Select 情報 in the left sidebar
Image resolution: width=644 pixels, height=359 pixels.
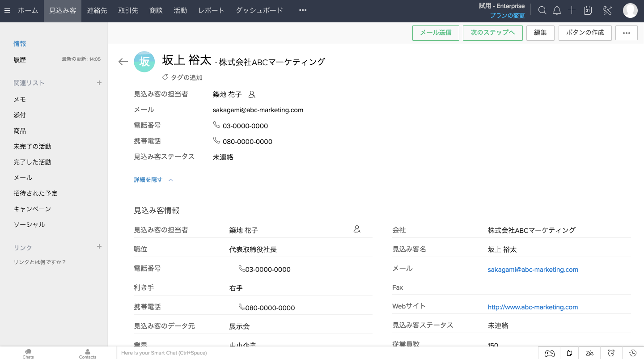click(x=20, y=43)
